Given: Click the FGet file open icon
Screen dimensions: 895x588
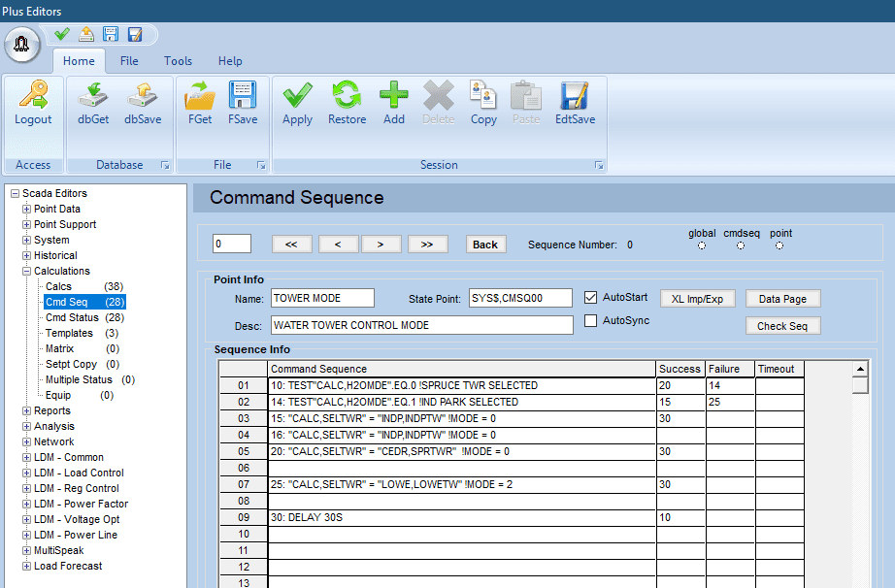Looking at the screenshot, I should click(200, 95).
